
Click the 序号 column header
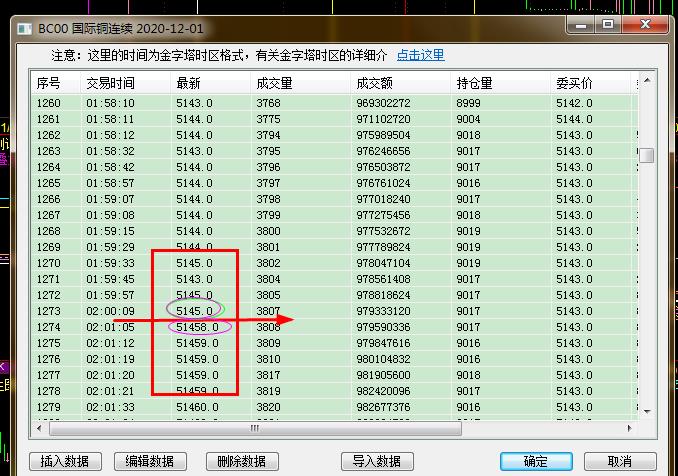pyautogui.click(x=56, y=83)
